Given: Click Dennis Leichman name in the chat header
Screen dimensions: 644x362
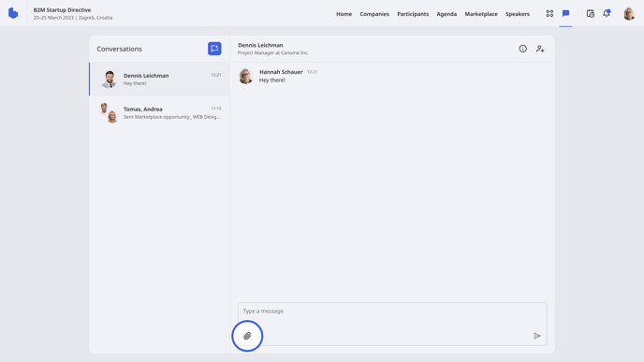Looking at the screenshot, I should (x=260, y=45).
